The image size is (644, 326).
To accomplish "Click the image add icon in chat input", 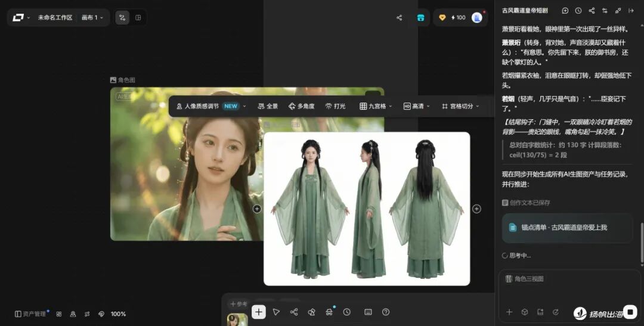I will click(540, 312).
